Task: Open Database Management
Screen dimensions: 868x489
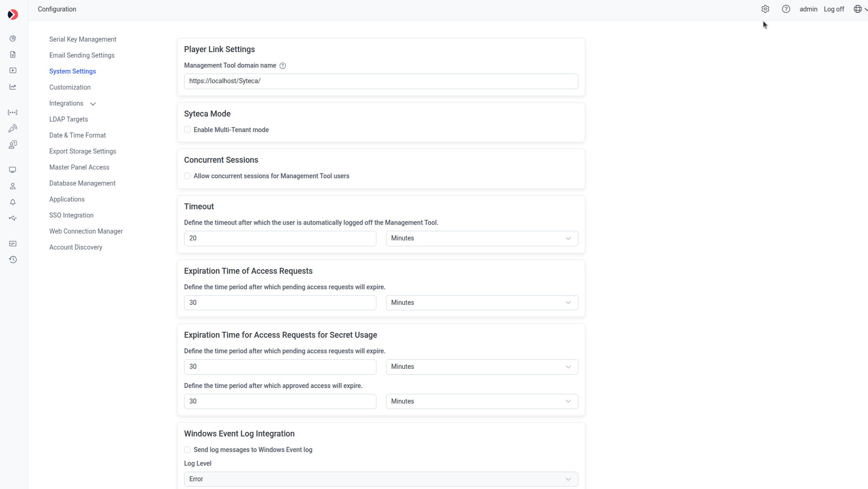Action: point(82,183)
